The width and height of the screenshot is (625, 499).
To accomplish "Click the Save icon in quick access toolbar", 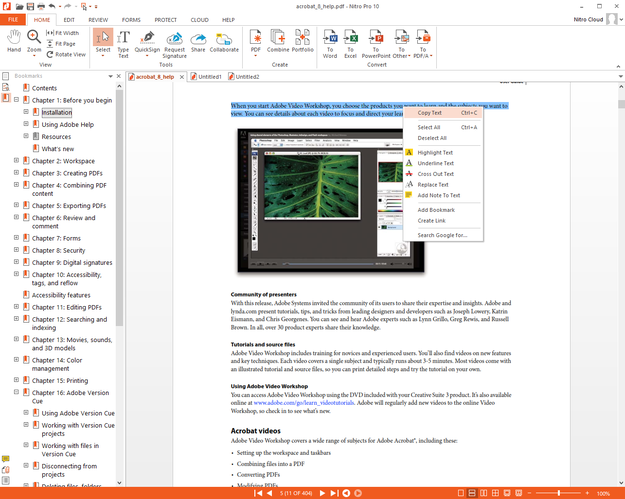I will click(x=30, y=6).
